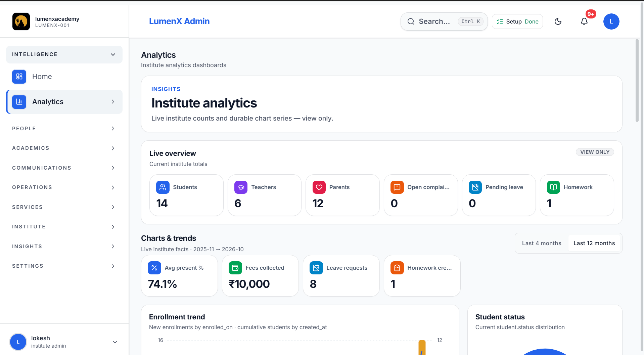This screenshot has height=355, width=644.
Task: Expand the Services menu section
Action: point(64,207)
